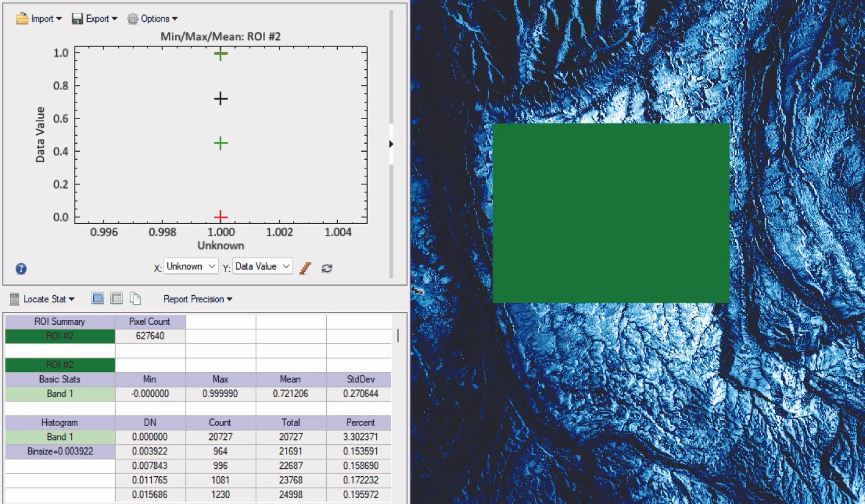Click the Export save-disk icon
Viewport: 865px width, 504px height.
click(78, 18)
